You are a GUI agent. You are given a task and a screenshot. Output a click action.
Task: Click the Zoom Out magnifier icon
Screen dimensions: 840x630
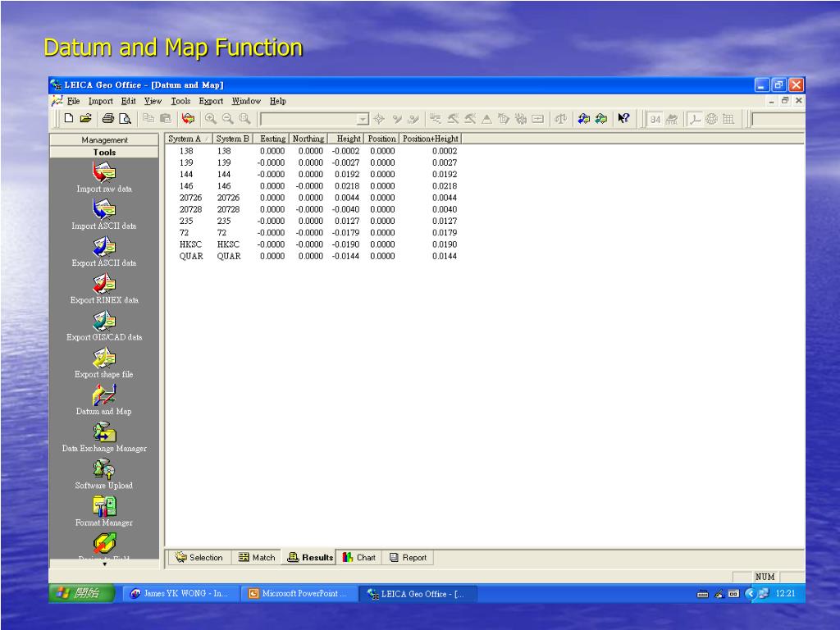(228, 118)
